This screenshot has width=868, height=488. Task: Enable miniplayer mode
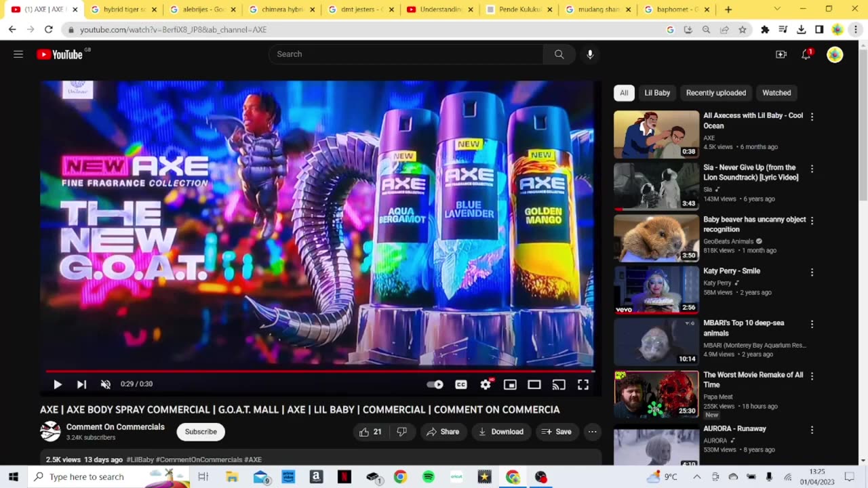pos(510,384)
